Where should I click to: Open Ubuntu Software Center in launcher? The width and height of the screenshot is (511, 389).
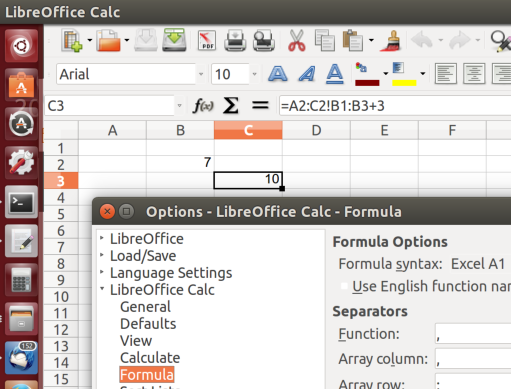point(21,84)
